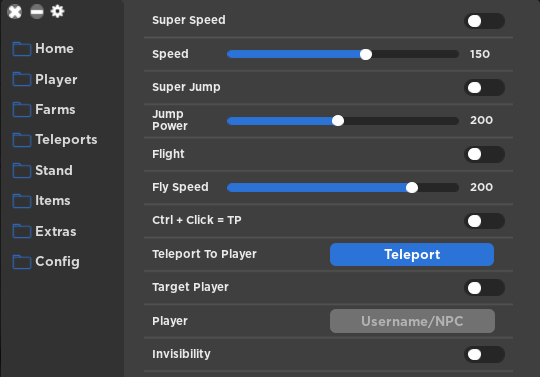This screenshot has width=540, height=377.
Task: Click the Speed value 150
Action: coord(480,54)
